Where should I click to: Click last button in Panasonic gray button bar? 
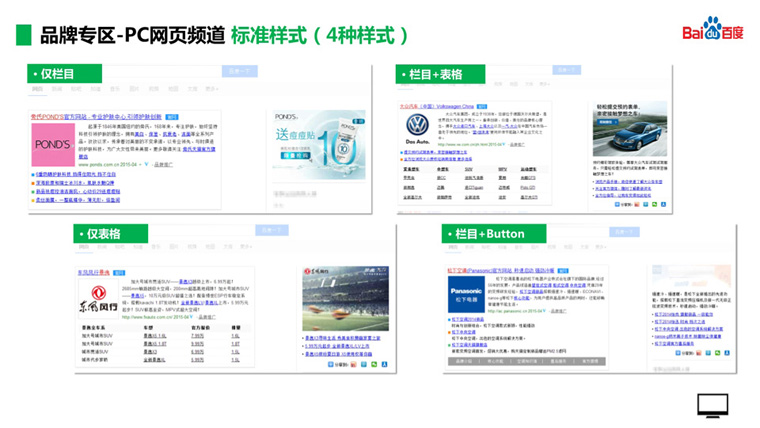[590, 361]
